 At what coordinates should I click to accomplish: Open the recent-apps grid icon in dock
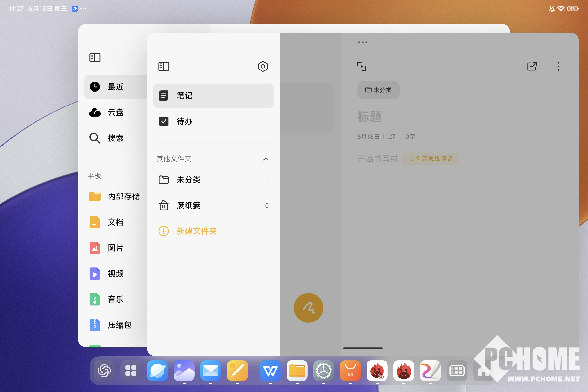pos(457,371)
